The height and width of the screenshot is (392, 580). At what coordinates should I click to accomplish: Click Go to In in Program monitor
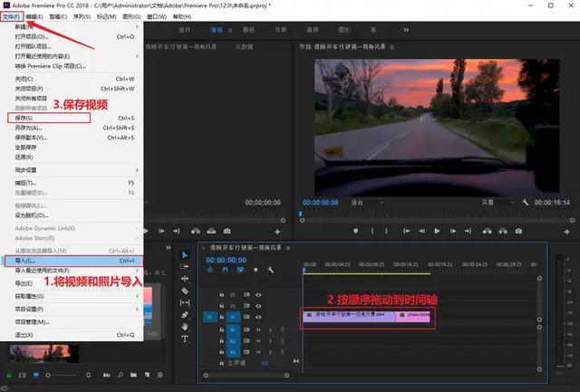pos(406,231)
